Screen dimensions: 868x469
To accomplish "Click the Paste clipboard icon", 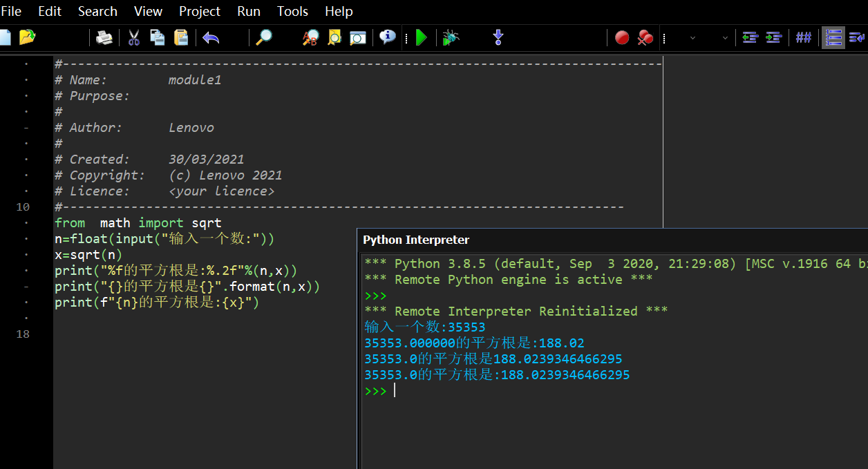I will 181,37.
